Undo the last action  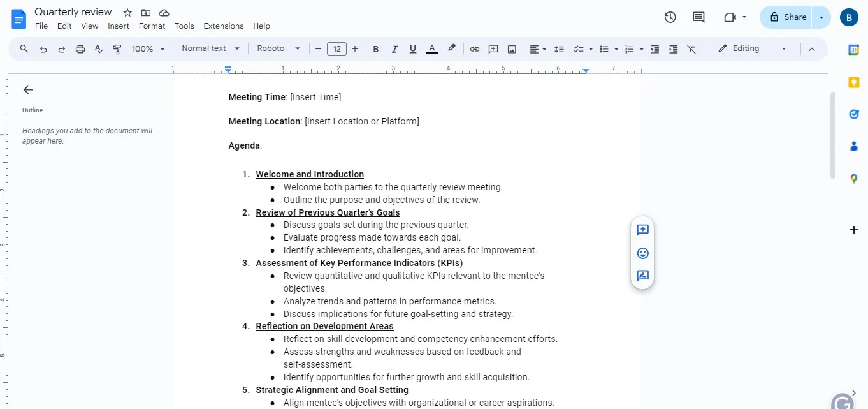pos(43,48)
